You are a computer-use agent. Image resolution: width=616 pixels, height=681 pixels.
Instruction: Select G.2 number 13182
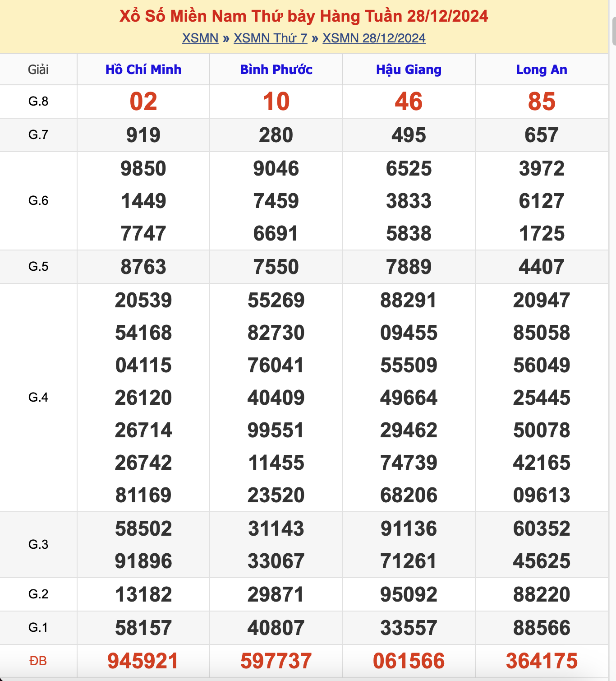(x=143, y=594)
